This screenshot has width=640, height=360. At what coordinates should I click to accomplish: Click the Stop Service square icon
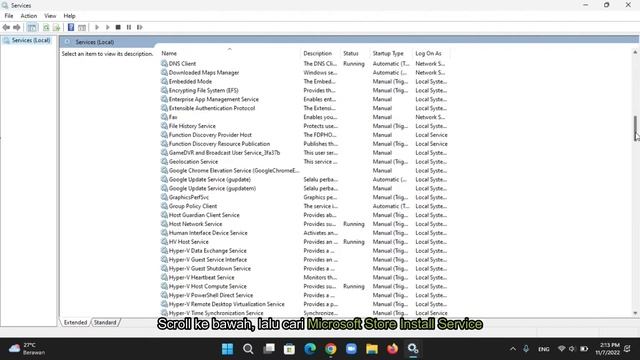[x=118, y=27]
